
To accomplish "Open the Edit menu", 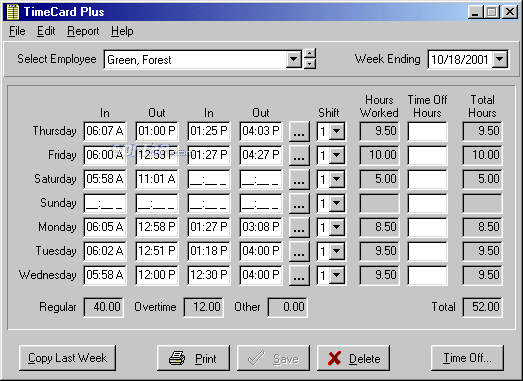I will coord(46,31).
